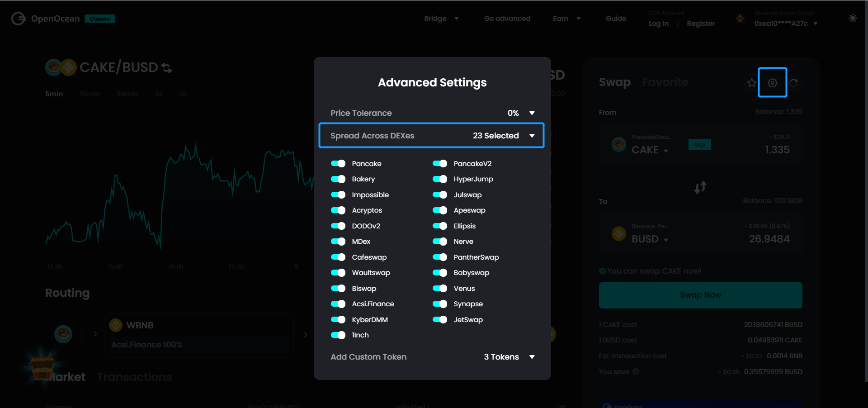Switch to the Swap tab
868x408 pixels.
click(x=614, y=82)
